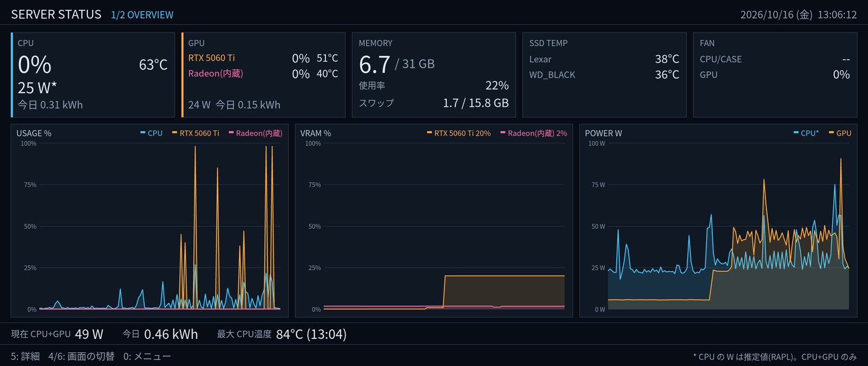Click the CPU/CASE fan row
Viewport: 868px width, 366px height.
pyautogui.click(x=775, y=59)
